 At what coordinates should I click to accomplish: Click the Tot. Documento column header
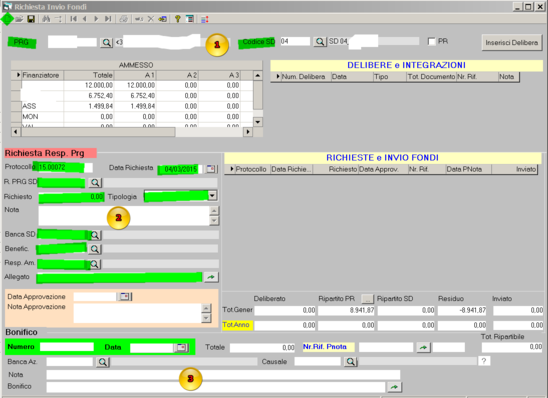point(431,77)
